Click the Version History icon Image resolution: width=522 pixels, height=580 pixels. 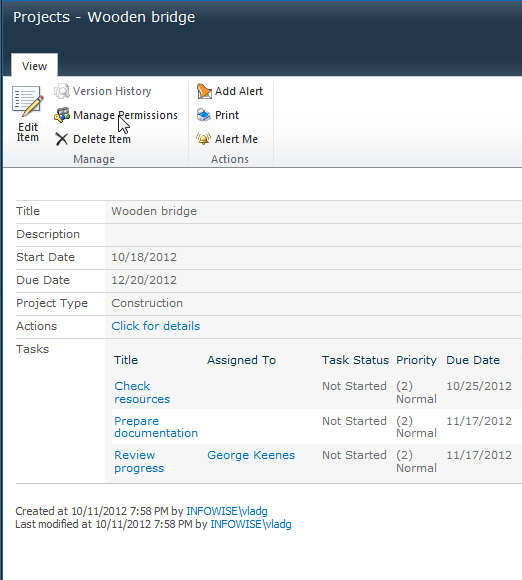(x=62, y=91)
